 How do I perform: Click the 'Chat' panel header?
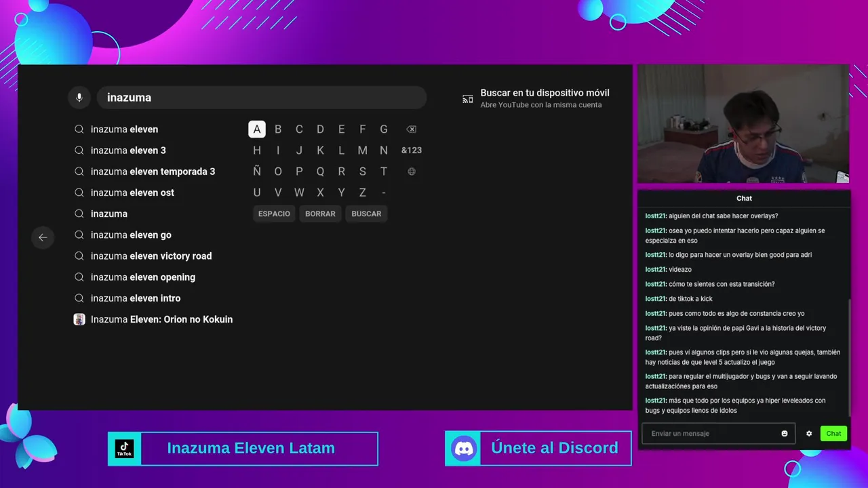point(745,199)
